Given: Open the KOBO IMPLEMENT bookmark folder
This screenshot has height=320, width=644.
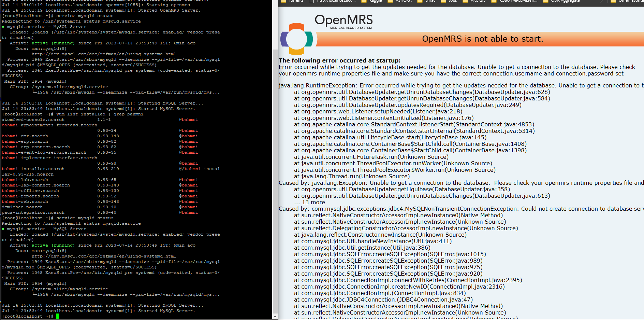Looking at the screenshot, I should point(514,1).
